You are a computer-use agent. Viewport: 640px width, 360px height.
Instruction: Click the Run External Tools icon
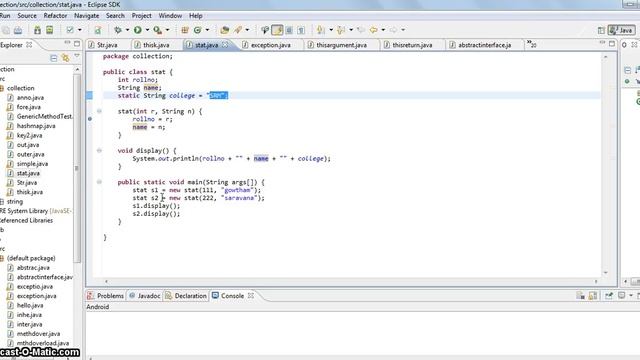157,30
